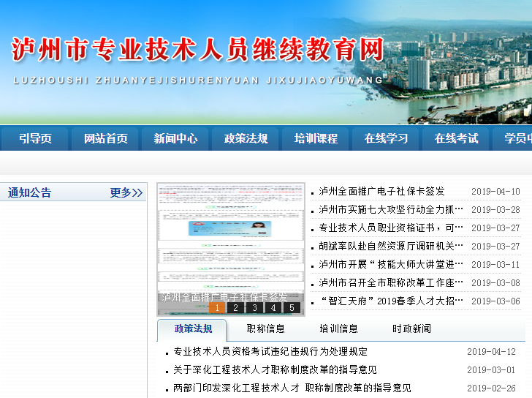Show slide 1 of the news carousel
The width and height of the screenshot is (532, 398).
tap(217, 308)
